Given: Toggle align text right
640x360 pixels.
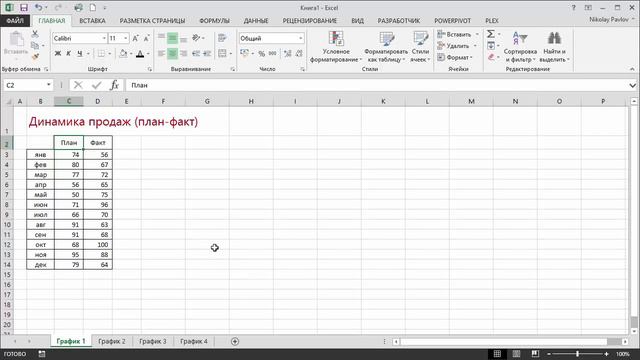Looking at the screenshot, I should coord(184,53).
